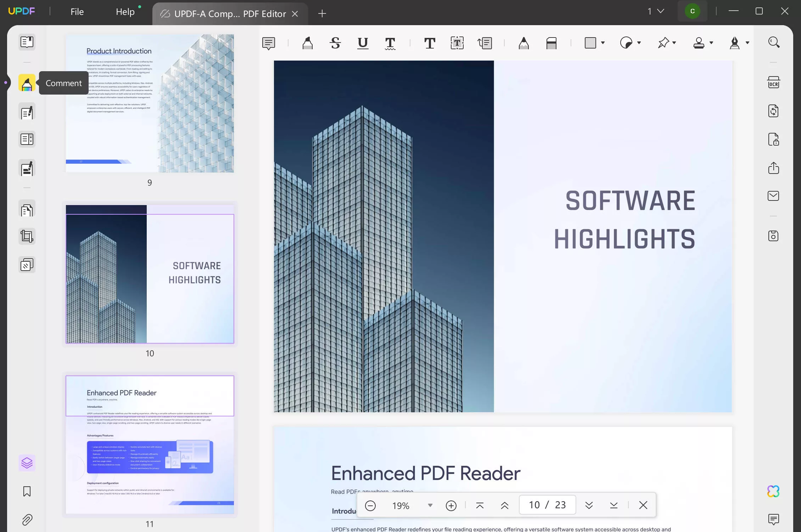Open the Prepare Form icon in sidebar
801x532 pixels.
pos(27,139)
